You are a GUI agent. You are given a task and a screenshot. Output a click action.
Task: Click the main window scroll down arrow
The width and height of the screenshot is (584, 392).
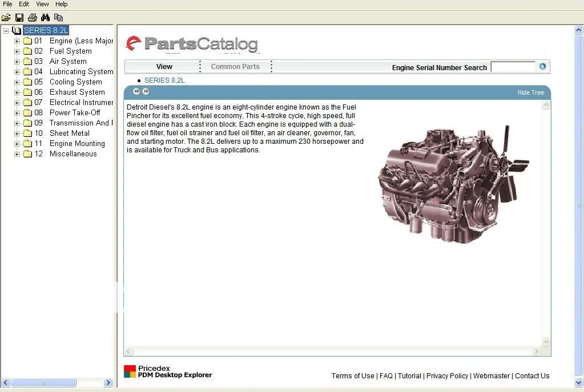(x=578, y=382)
